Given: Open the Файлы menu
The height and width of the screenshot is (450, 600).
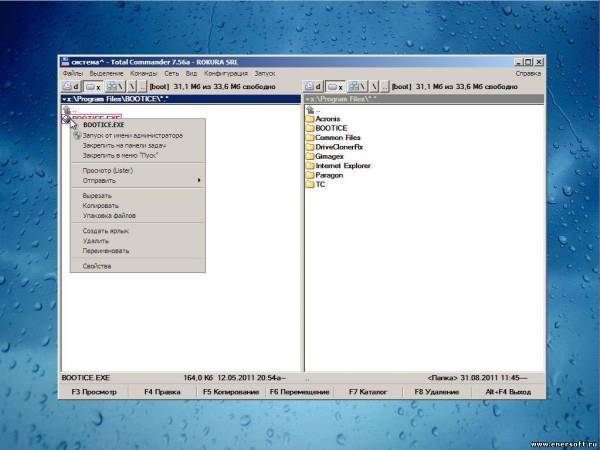Looking at the screenshot, I should 73,73.
